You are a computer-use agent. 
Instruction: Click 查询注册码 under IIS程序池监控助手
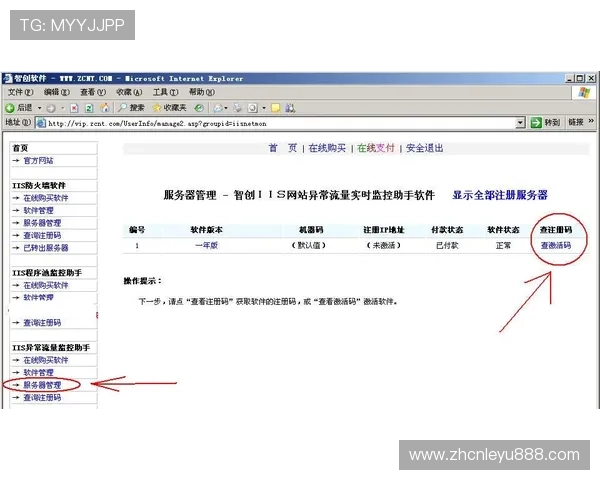click(42, 323)
